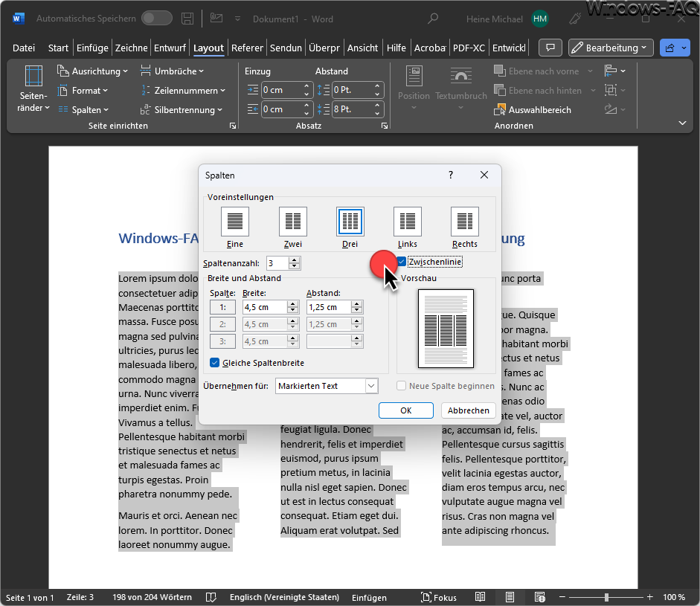Click the share button icon
Viewport: 700px width, 606px height.
670,48
